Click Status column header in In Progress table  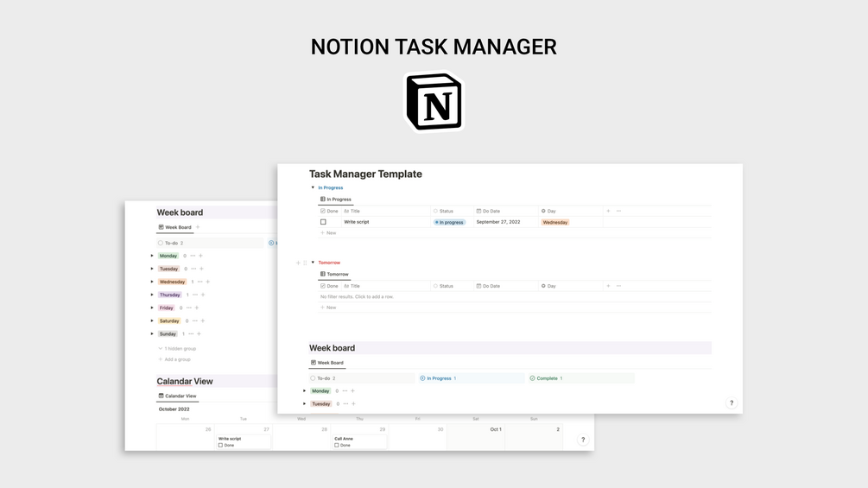point(443,211)
